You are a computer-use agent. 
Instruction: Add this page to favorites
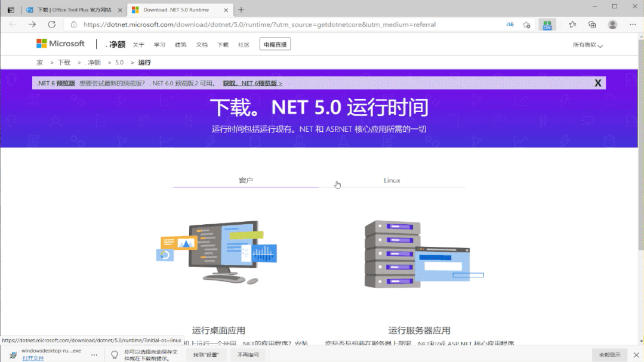tap(526, 24)
